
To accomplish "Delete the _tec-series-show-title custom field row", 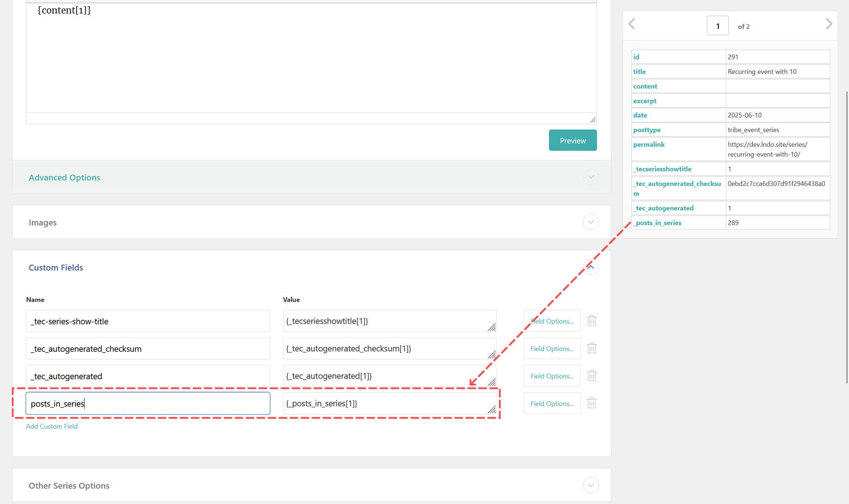I will pos(592,321).
